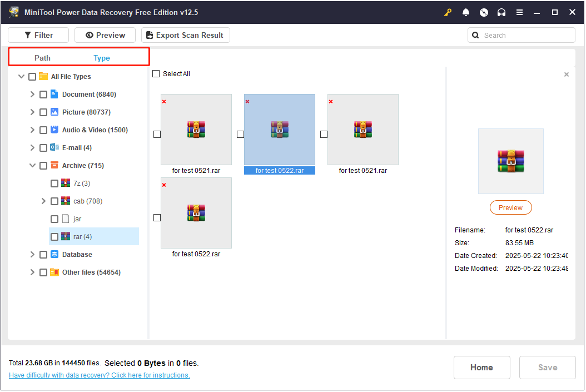Check the Archive (715) checkbox
The height and width of the screenshot is (392, 586).
pos(43,166)
